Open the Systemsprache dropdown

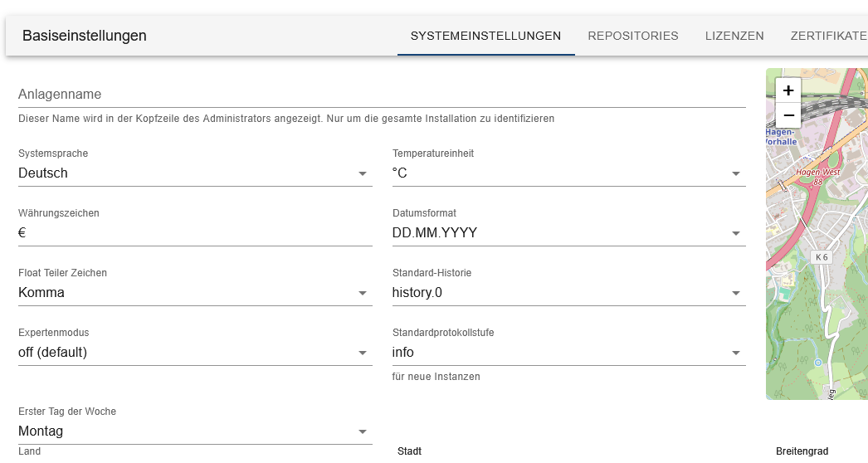(x=194, y=173)
